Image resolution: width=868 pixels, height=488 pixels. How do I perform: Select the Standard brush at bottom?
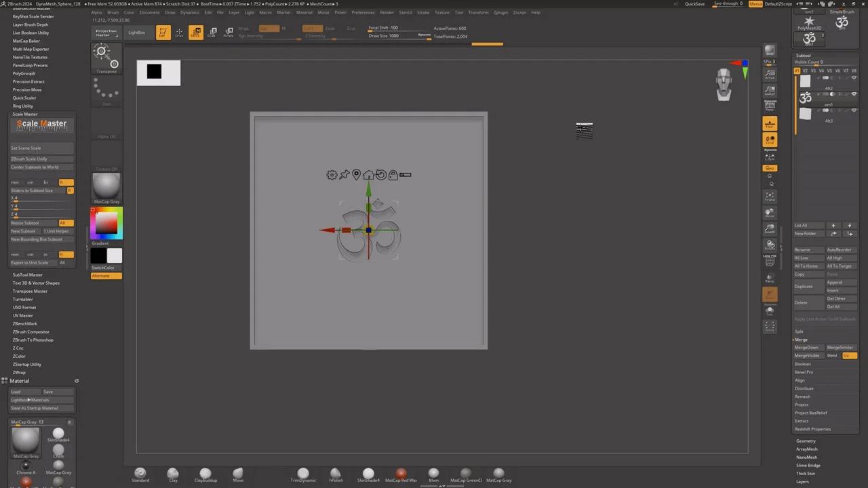[x=140, y=475]
